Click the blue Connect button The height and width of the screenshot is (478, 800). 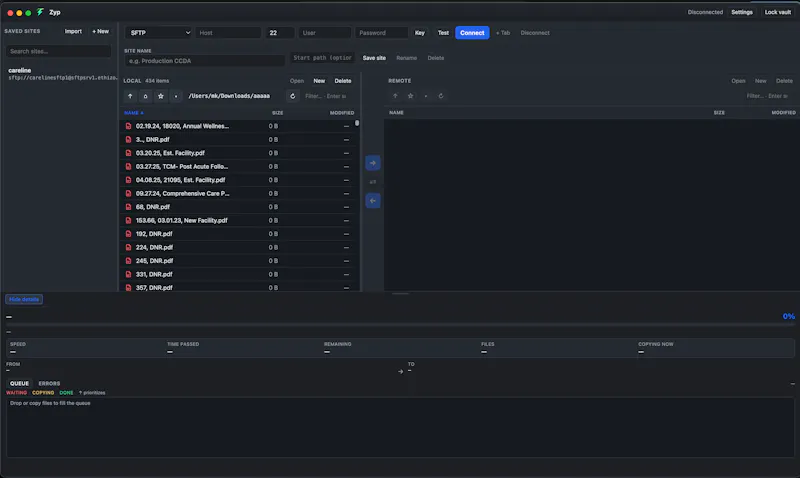tap(472, 33)
